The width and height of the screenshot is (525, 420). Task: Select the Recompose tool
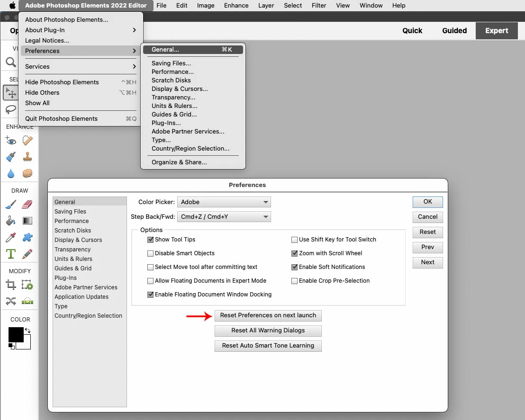click(27, 285)
